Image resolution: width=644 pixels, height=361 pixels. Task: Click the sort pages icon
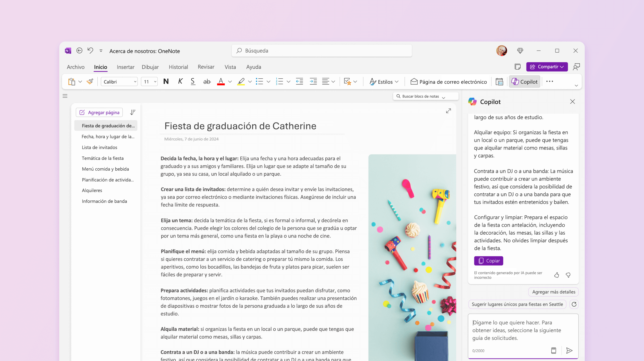(x=133, y=112)
